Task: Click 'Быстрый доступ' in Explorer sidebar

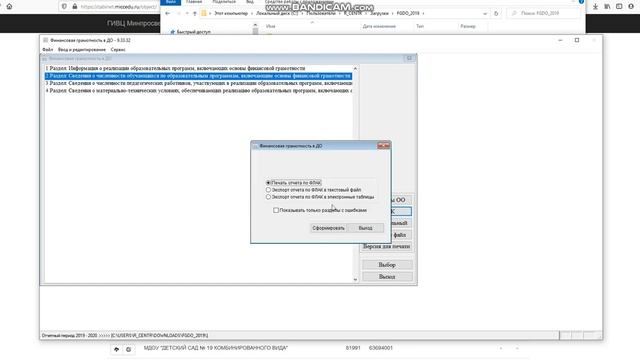Action: tap(193, 32)
